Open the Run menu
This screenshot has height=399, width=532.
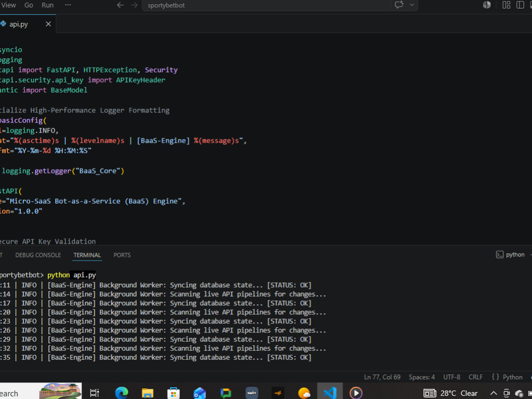click(x=47, y=5)
